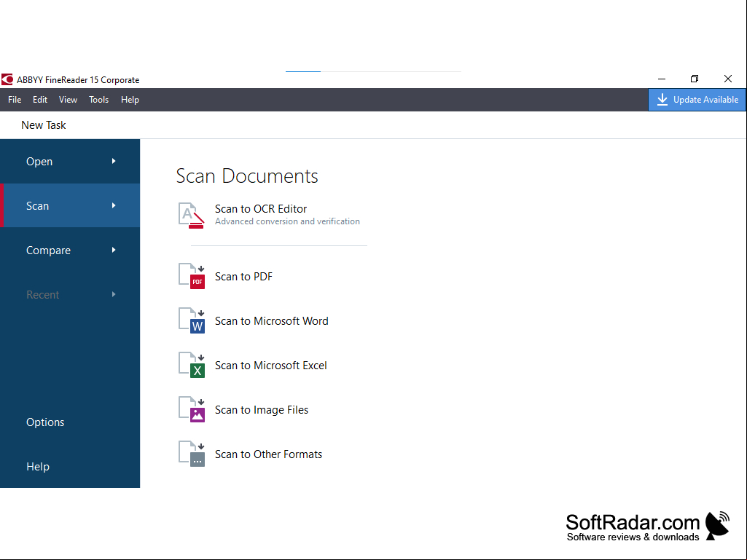Screen dimensions: 747x560
Task: Open Options from the sidebar
Action: [45, 422]
